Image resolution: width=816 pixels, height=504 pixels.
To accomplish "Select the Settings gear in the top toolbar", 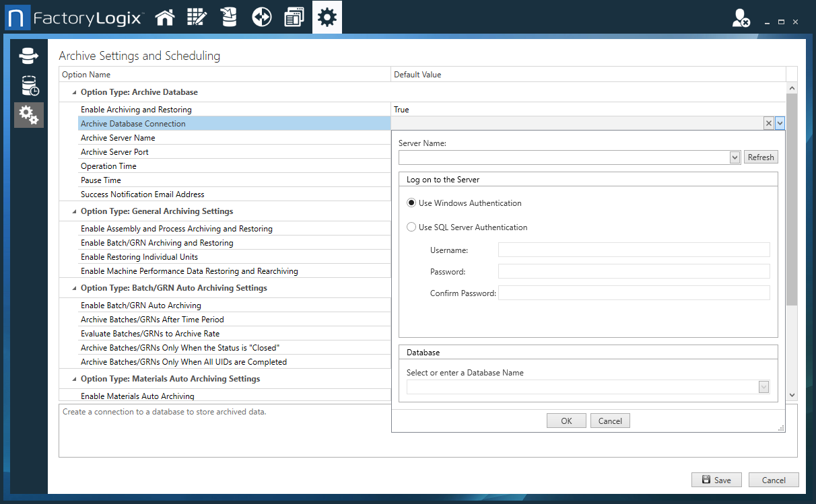I will [327, 16].
